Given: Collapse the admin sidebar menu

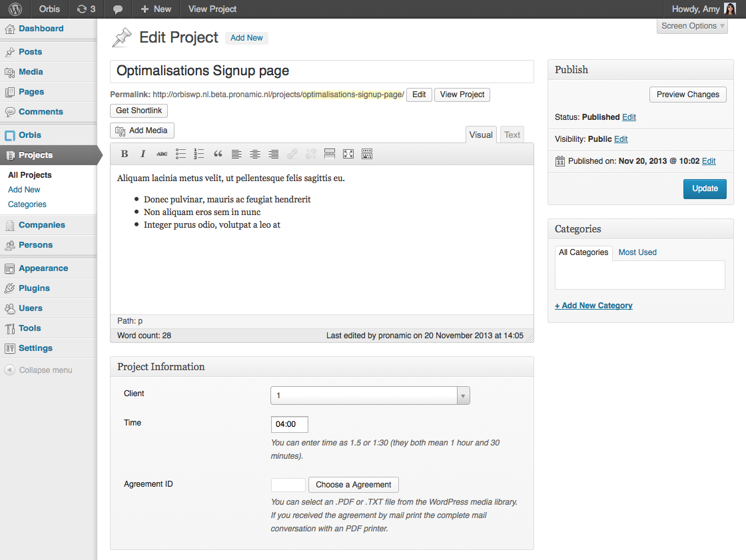Looking at the screenshot, I should (39, 370).
